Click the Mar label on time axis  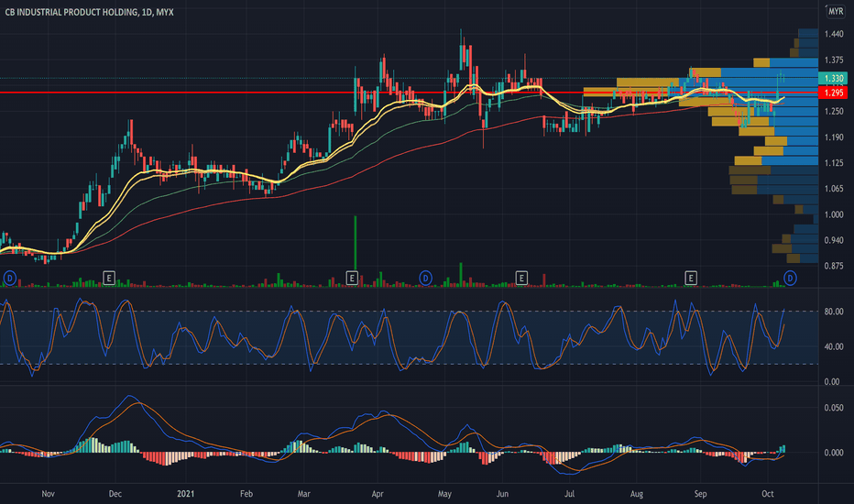303,494
